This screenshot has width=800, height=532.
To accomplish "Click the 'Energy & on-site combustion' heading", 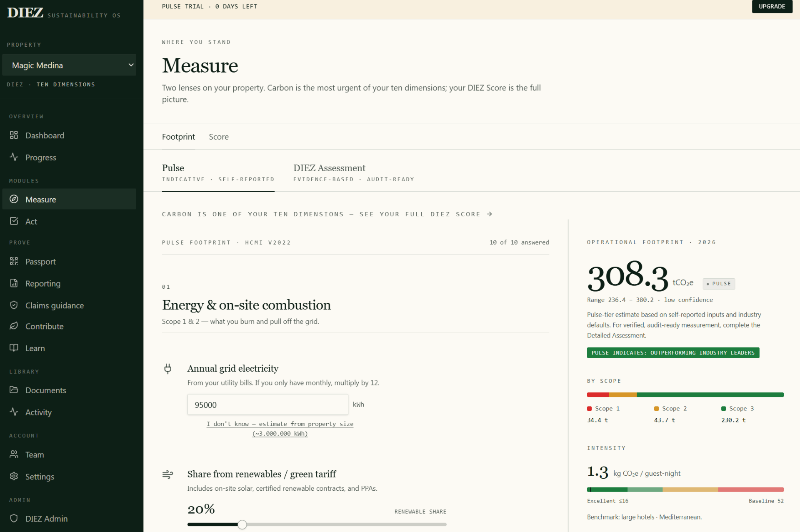I will (x=246, y=305).
